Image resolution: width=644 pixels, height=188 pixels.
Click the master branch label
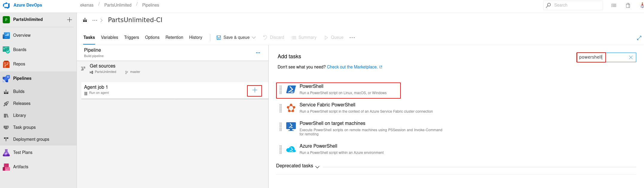point(135,72)
